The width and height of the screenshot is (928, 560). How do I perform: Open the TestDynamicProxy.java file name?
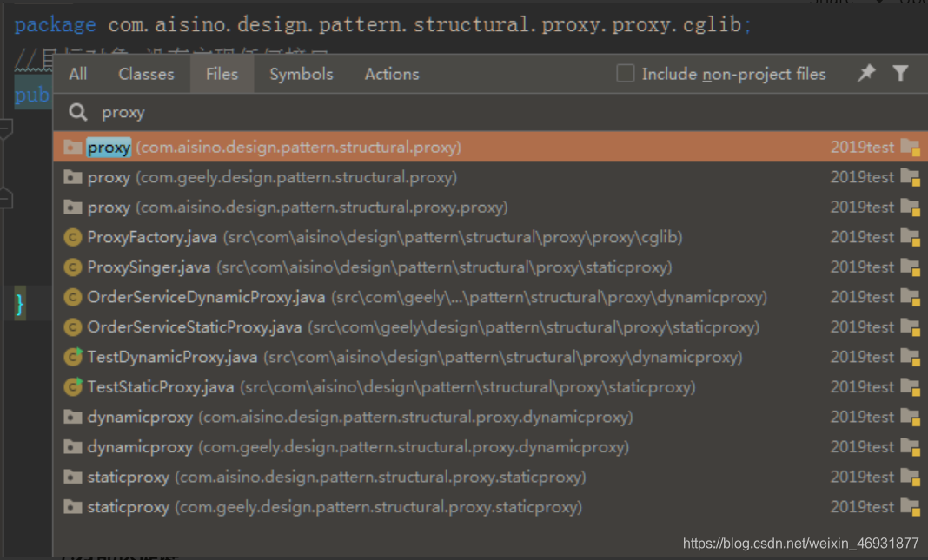point(172,357)
